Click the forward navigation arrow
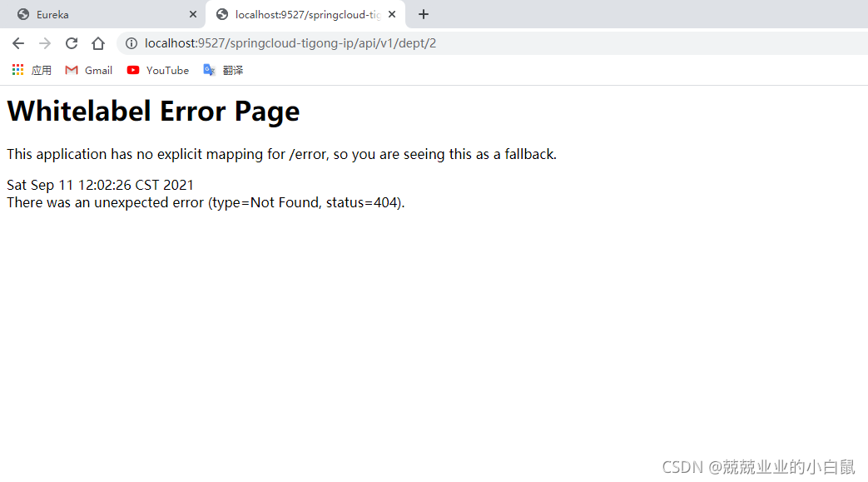868x482 pixels. coord(45,43)
